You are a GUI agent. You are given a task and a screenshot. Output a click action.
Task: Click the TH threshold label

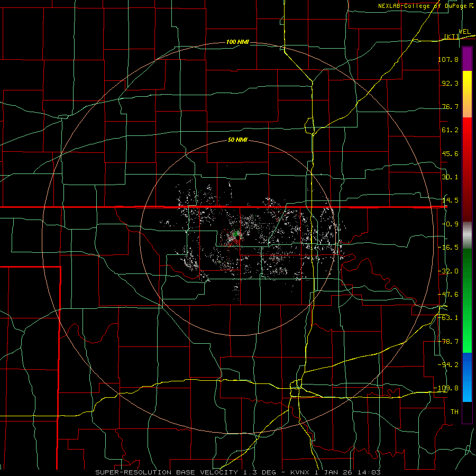tap(454, 412)
